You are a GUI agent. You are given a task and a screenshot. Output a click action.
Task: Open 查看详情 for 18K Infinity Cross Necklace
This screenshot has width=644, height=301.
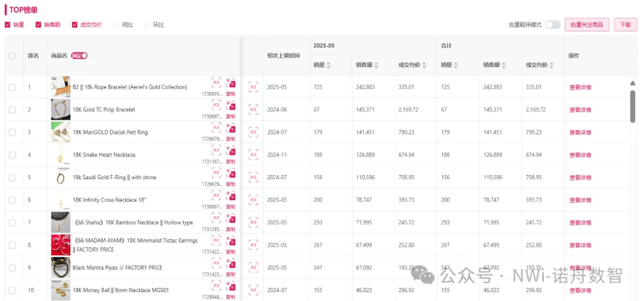580,200
